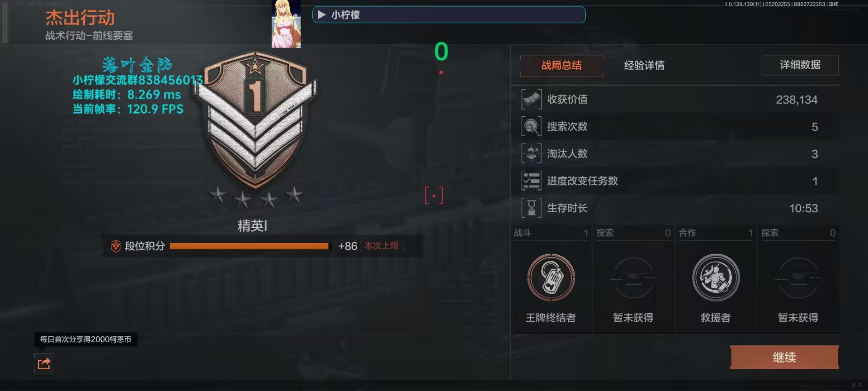Switch to the 战局总结 tab
Viewport: 868px width, 391px height.
tap(561, 65)
